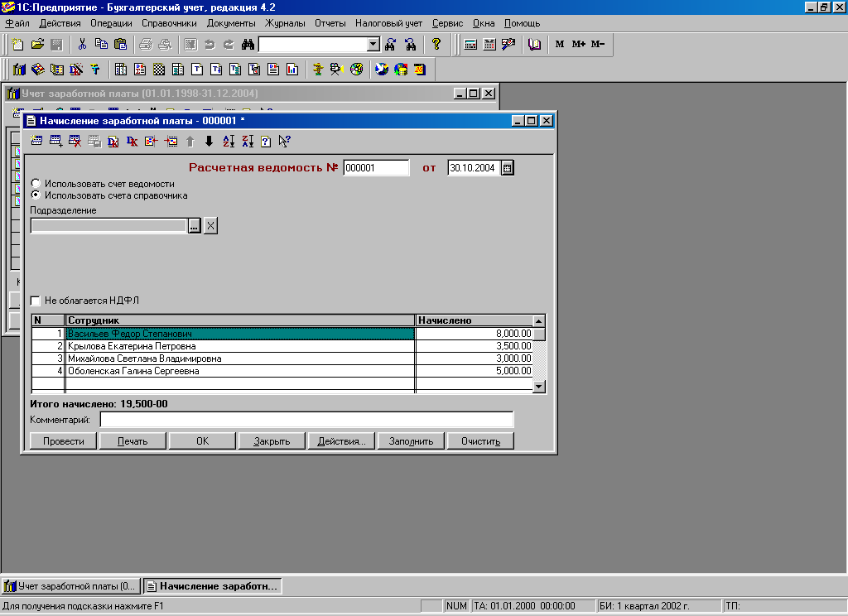Click the amount cell 8,000.00
The width and height of the screenshot is (848, 616).
[475, 334]
